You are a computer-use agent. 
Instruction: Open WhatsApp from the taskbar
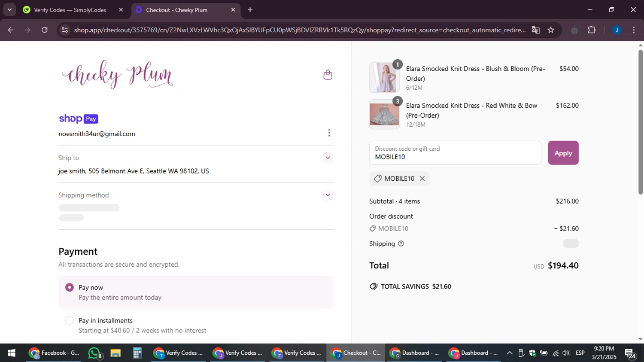tap(95, 353)
